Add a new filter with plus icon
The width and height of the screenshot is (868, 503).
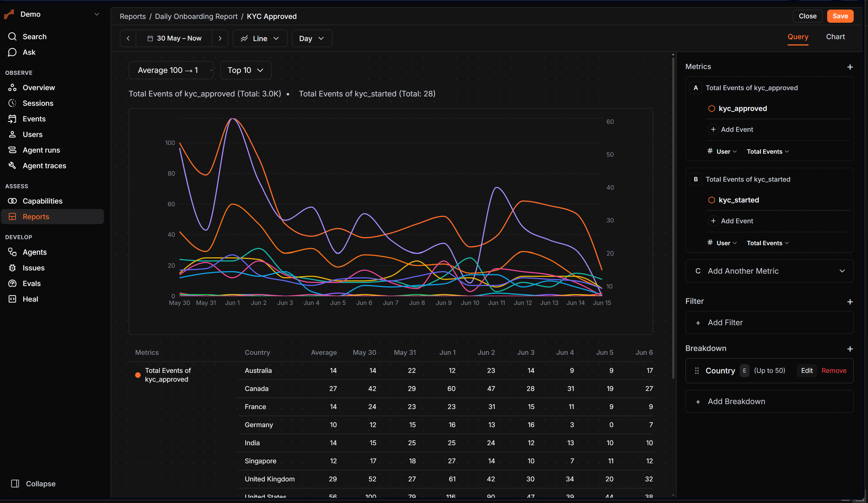[850, 302]
